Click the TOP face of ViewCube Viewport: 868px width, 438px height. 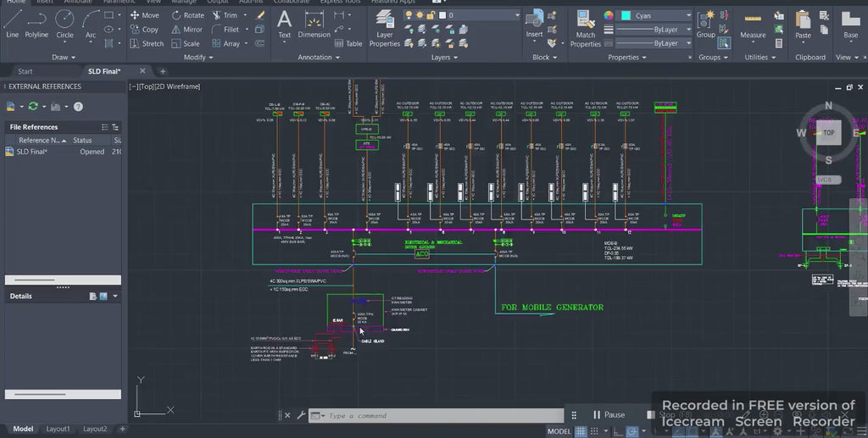pos(828,133)
